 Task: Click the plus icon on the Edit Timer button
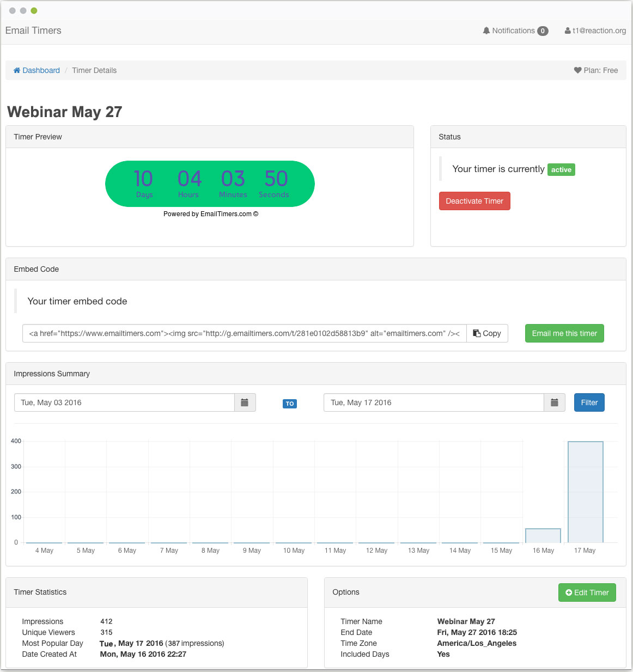point(569,592)
